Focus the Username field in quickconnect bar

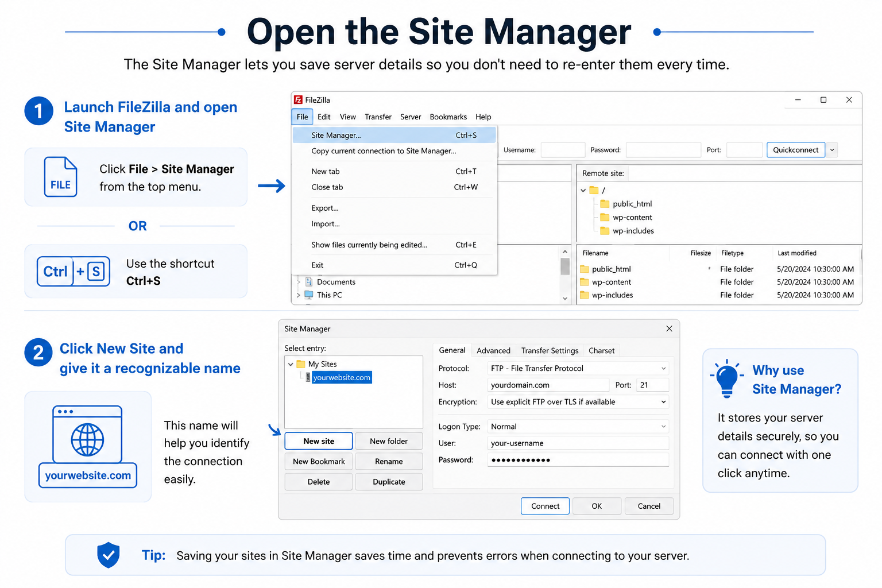pyautogui.click(x=563, y=150)
